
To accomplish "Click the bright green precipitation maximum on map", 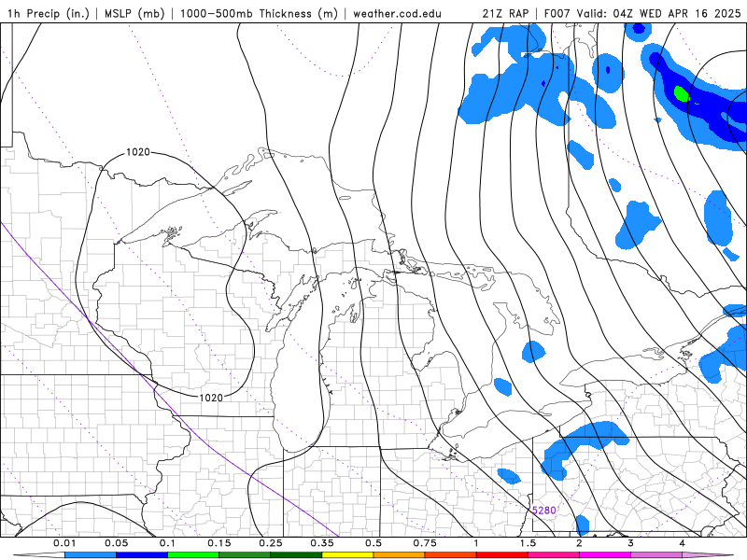I will click(682, 94).
